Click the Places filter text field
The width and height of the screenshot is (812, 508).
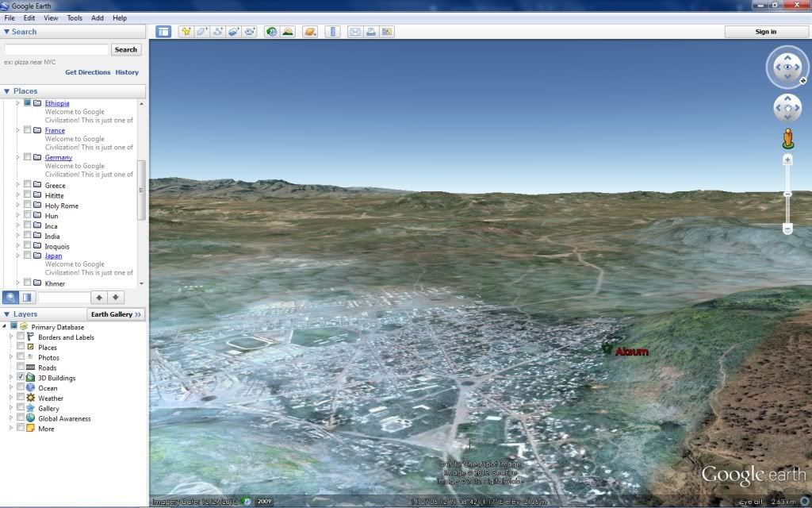[x=64, y=298]
